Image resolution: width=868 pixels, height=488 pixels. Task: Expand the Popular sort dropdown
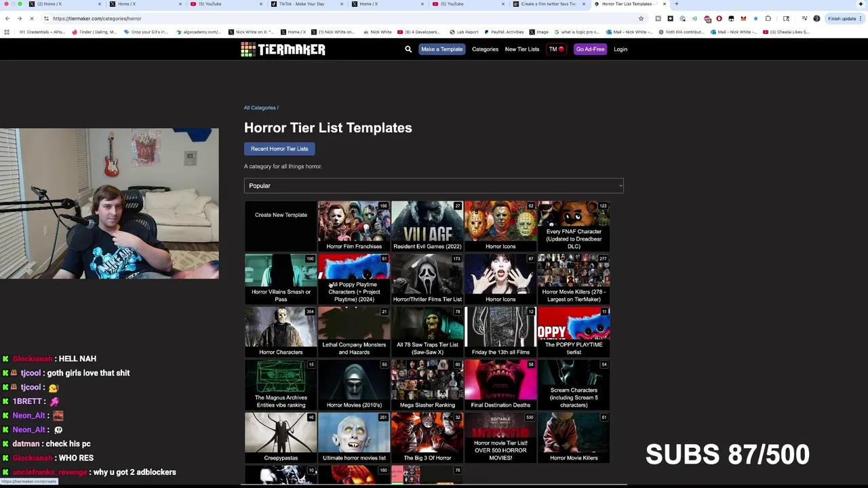[x=434, y=186]
